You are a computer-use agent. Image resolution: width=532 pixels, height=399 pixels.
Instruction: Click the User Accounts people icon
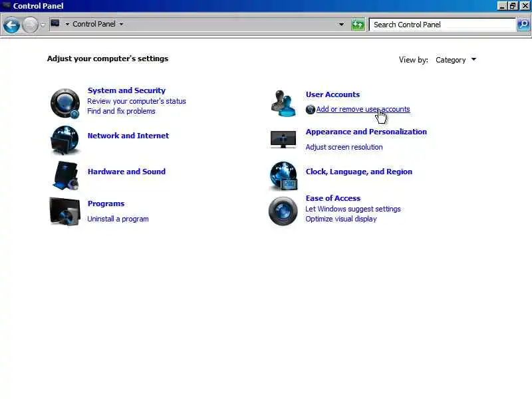(x=283, y=103)
